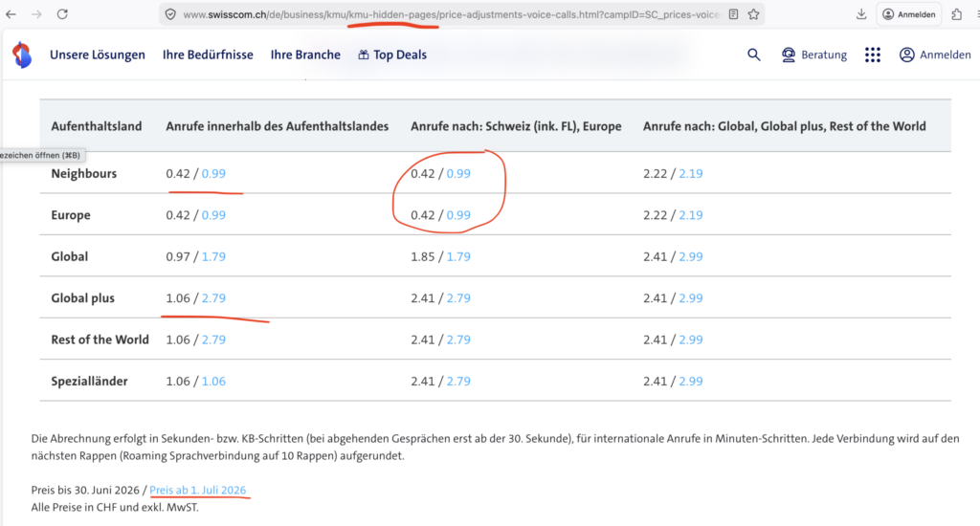Image resolution: width=980 pixels, height=526 pixels.
Task: Click the Beratung link in the header
Action: (824, 55)
